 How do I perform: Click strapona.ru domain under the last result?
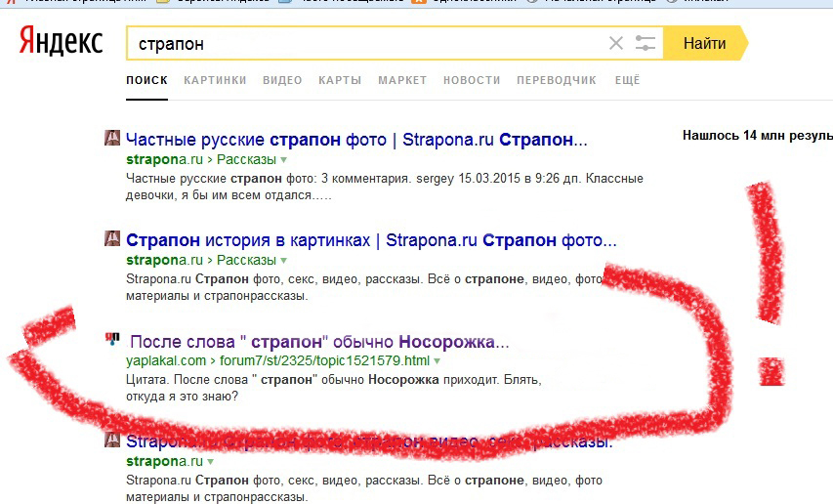[164, 461]
